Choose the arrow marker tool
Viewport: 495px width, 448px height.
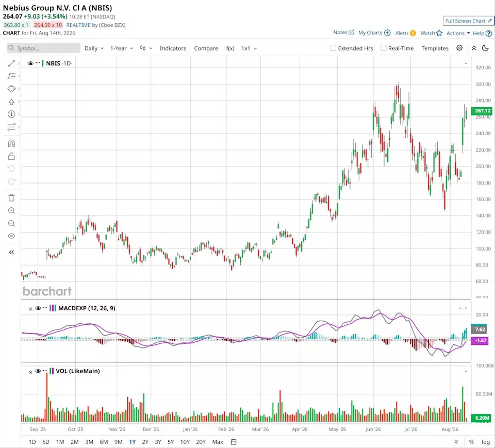point(11,102)
